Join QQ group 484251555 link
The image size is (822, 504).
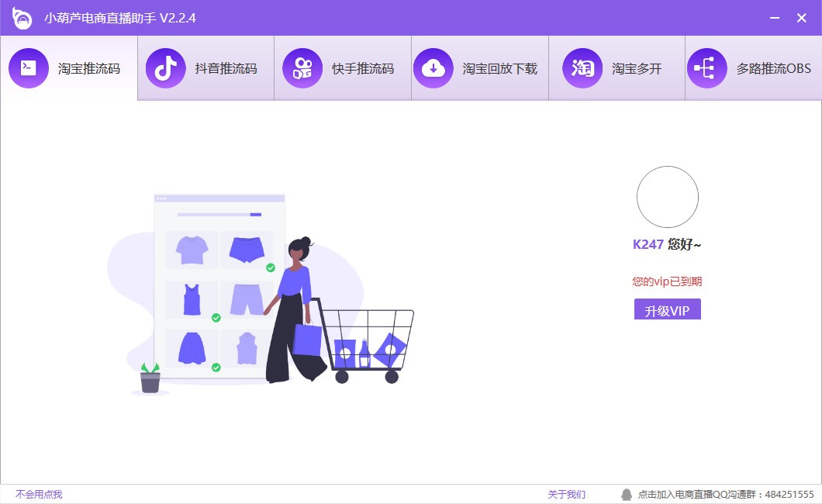726,494
